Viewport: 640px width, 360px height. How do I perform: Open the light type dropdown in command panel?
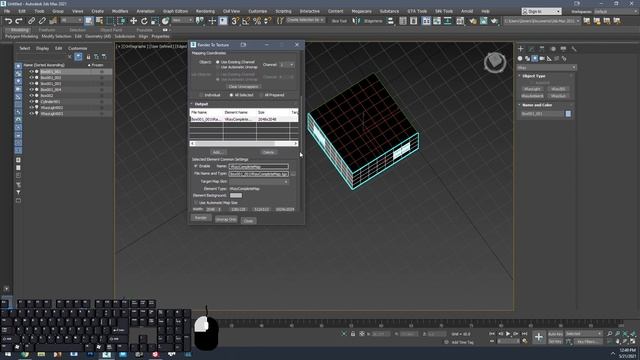tap(547, 67)
